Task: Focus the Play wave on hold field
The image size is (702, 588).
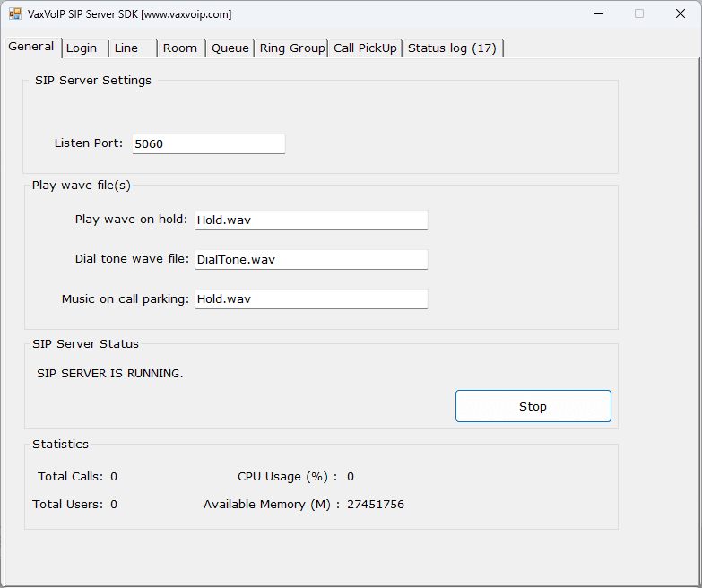Action: click(311, 220)
